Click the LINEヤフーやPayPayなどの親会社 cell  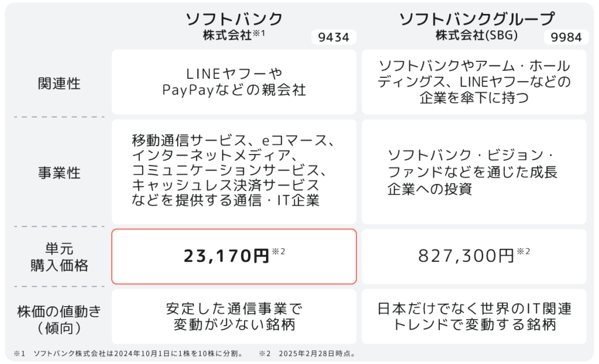pyautogui.click(x=234, y=82)
